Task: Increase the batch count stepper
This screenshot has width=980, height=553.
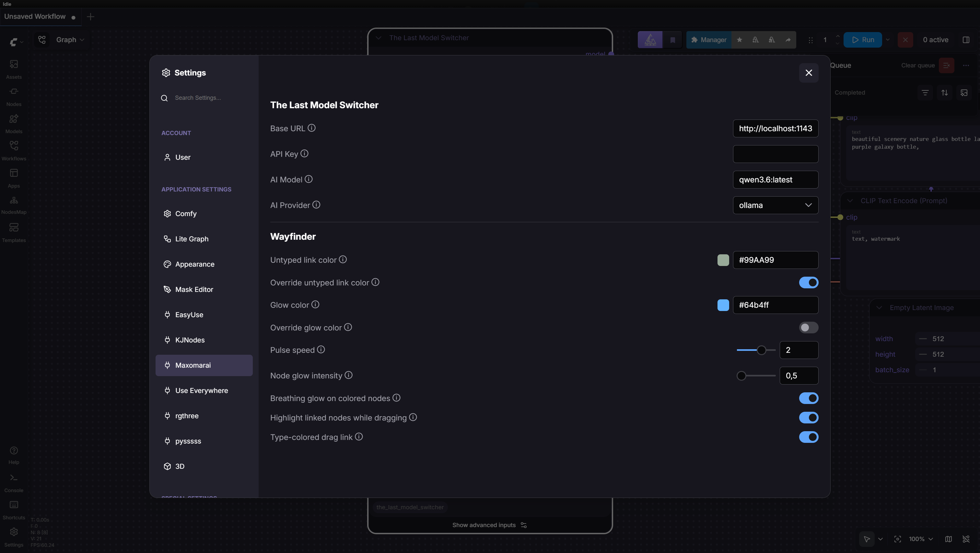Action: pos(837,36)
